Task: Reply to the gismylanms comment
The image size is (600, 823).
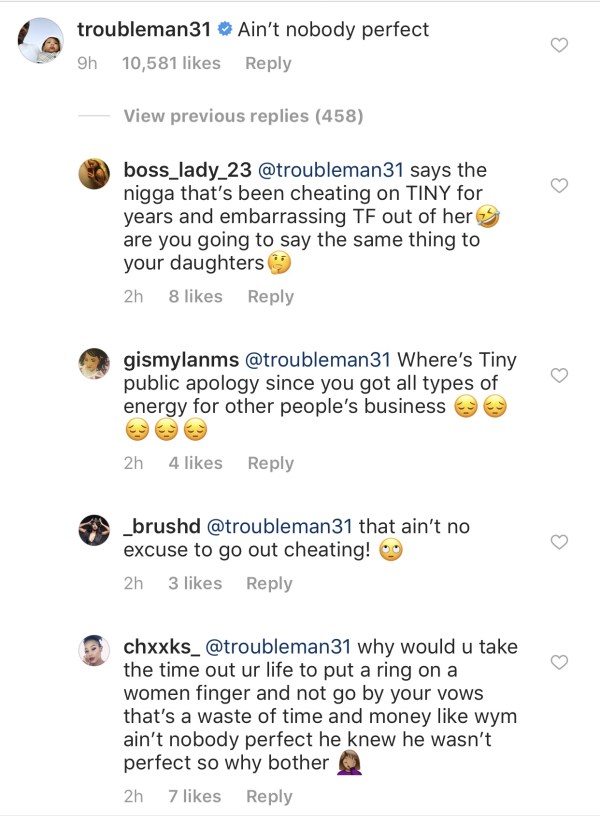Action: point(270,463)
